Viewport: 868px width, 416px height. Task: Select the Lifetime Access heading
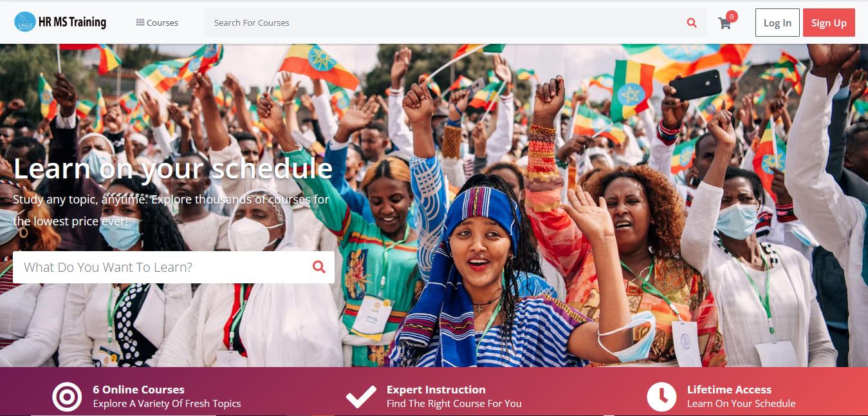click(x=729, y=390)
